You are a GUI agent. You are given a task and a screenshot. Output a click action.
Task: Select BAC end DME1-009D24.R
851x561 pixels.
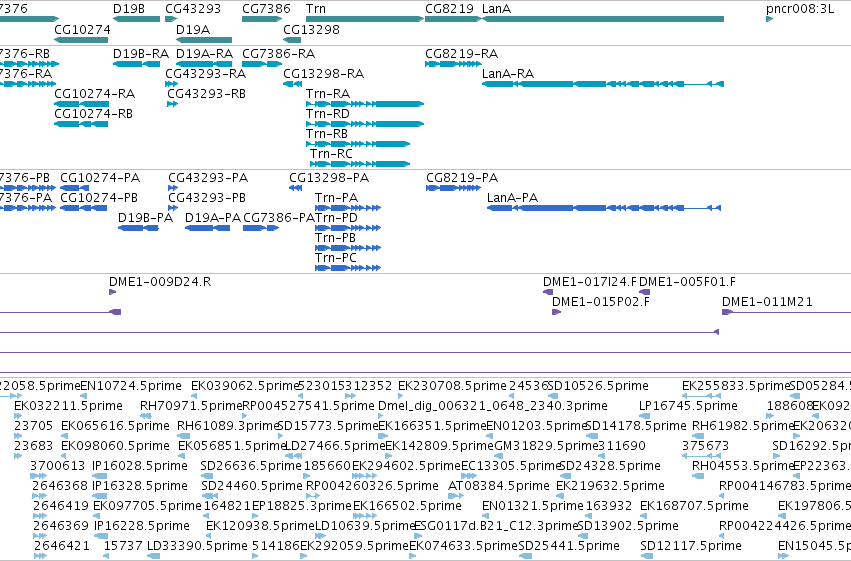(160, 282)
